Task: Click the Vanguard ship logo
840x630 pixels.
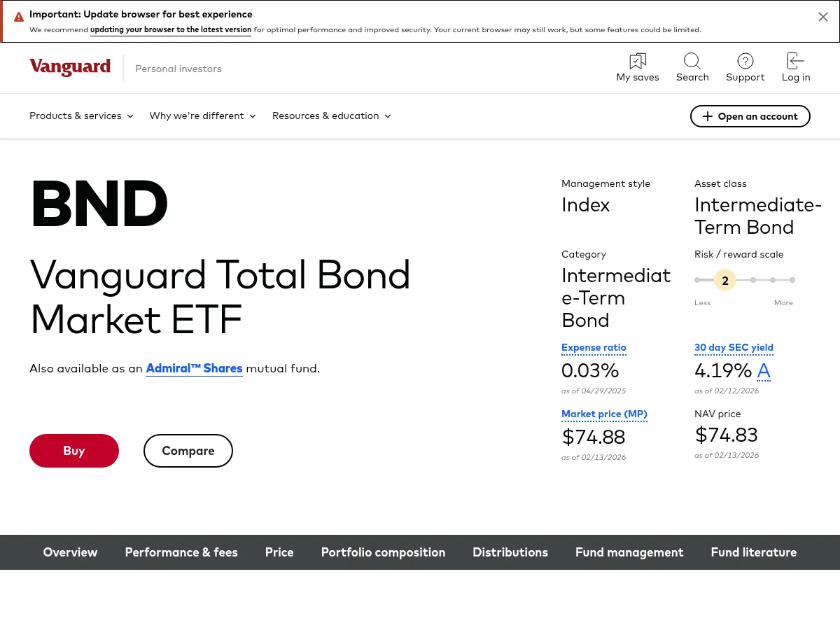Action: [70, 67]
